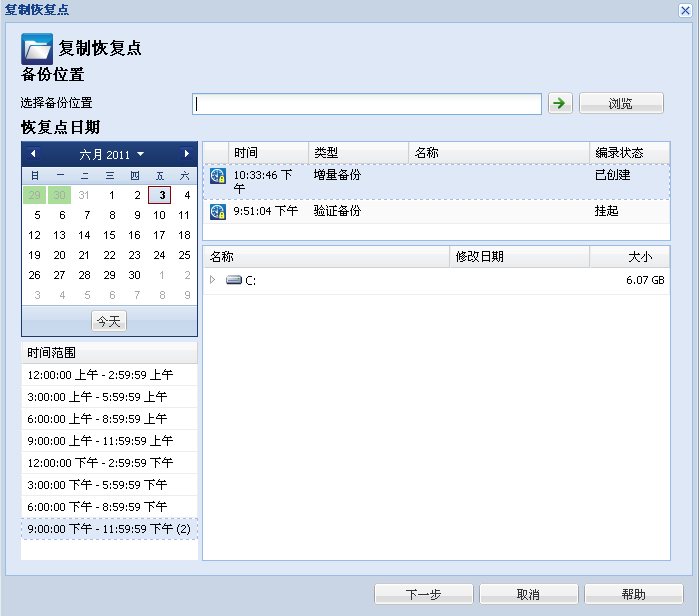Sort by the 类型 column header
Image resolution: width=699 pixels, height=616 pixels.
point(358,153)
